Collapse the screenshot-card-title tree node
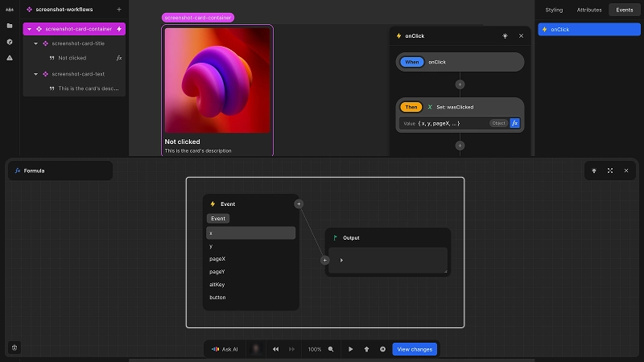The width and height of the screenshot is (644, 362). (x=35, y=43)
